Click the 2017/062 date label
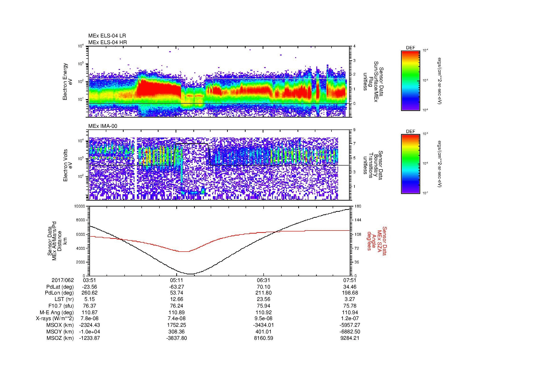Viewport: 555px width, 392px height. click(63, 280)
